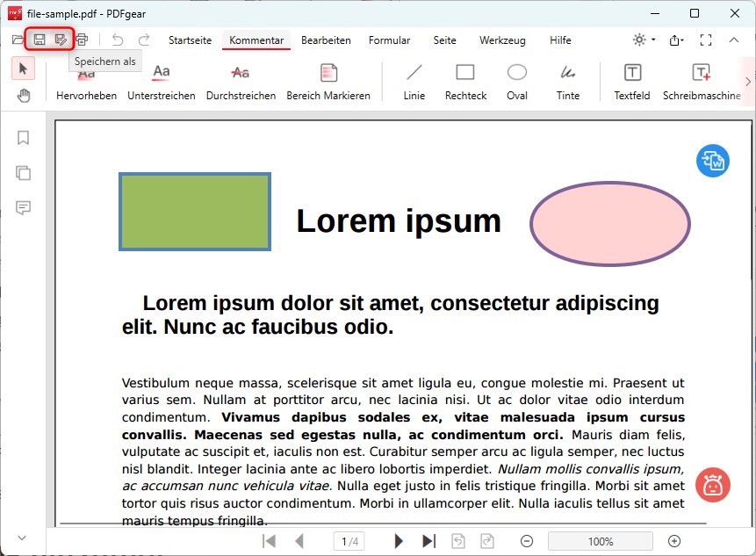Collapse the ribbon with the chevron arrow

734,40
